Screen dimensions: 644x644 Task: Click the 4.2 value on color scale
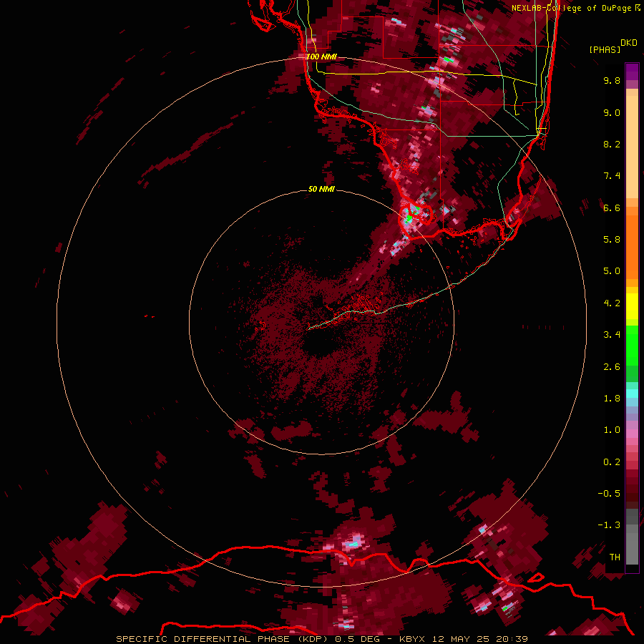coord(612,303)
